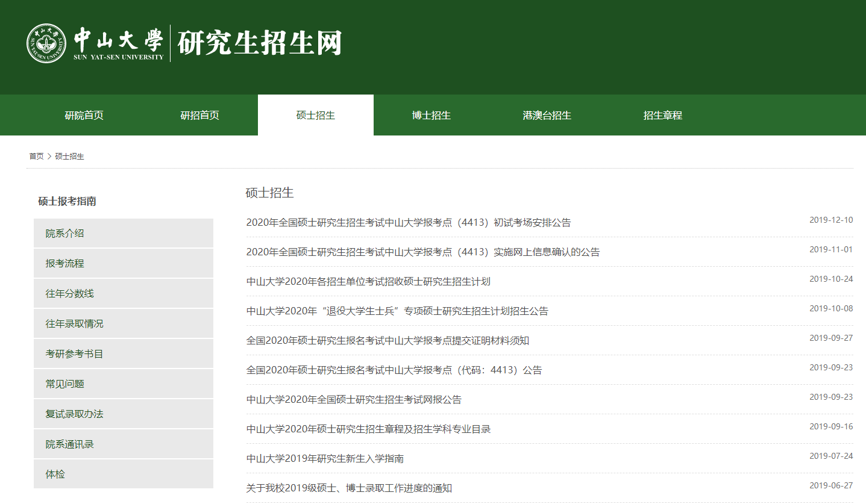866x504 pixels.
Task: Open the 博士招生 navigation item
Action: tap(431, 115)
